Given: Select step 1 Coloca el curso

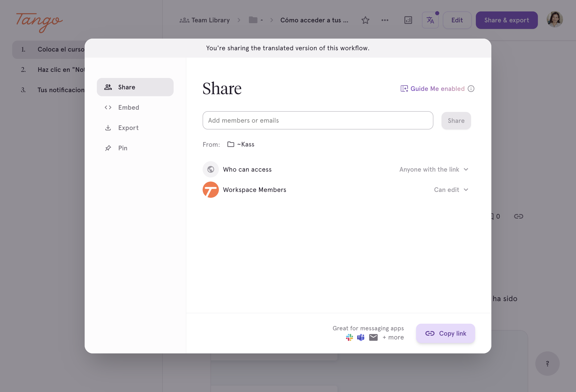Looking at the screenshot, I should tap(49, 50).
